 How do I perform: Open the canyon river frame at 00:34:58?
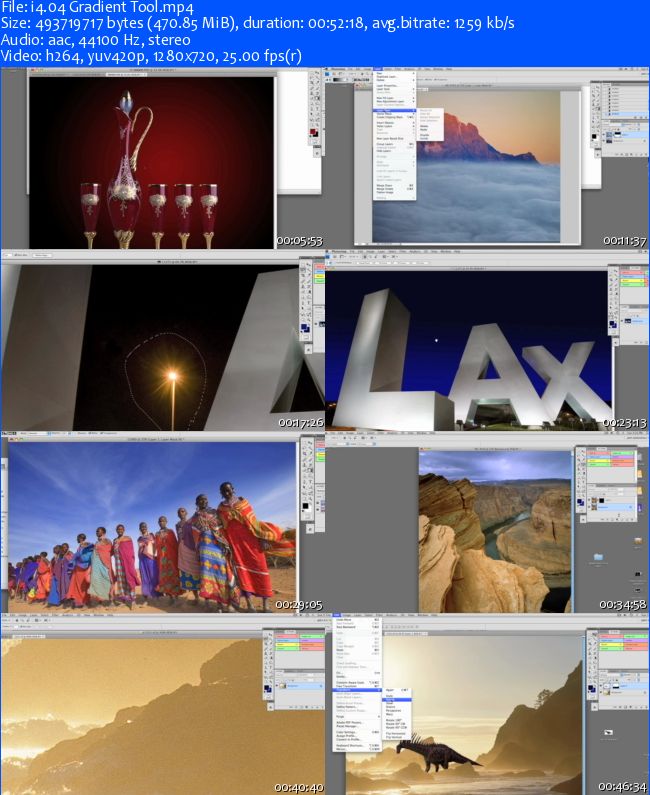click(x=487, y=522)
